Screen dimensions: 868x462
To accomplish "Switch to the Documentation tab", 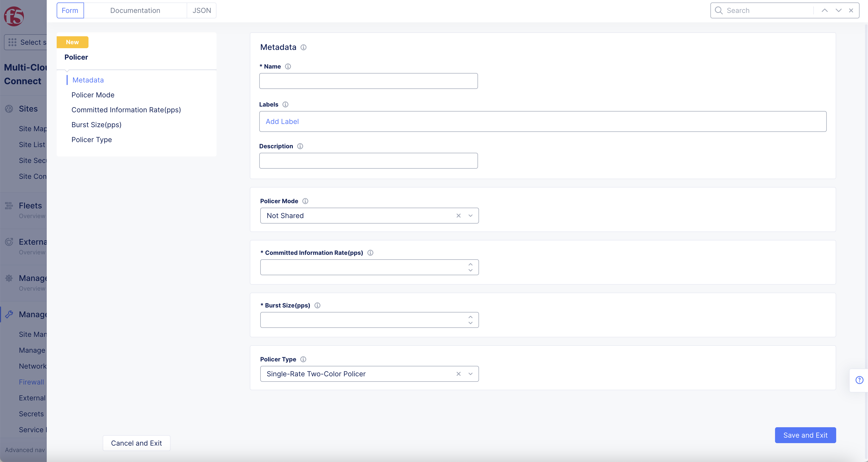I will (135, 10).
